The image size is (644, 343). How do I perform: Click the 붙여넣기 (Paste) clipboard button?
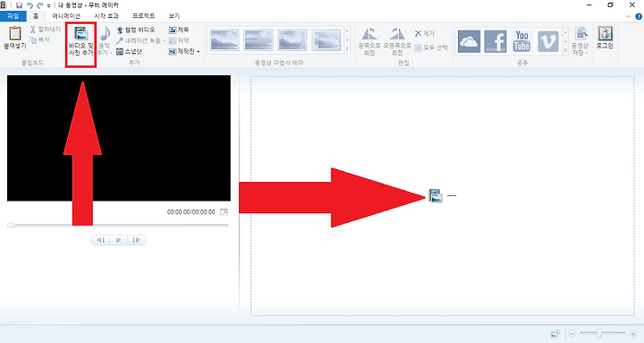pos(15,38)
